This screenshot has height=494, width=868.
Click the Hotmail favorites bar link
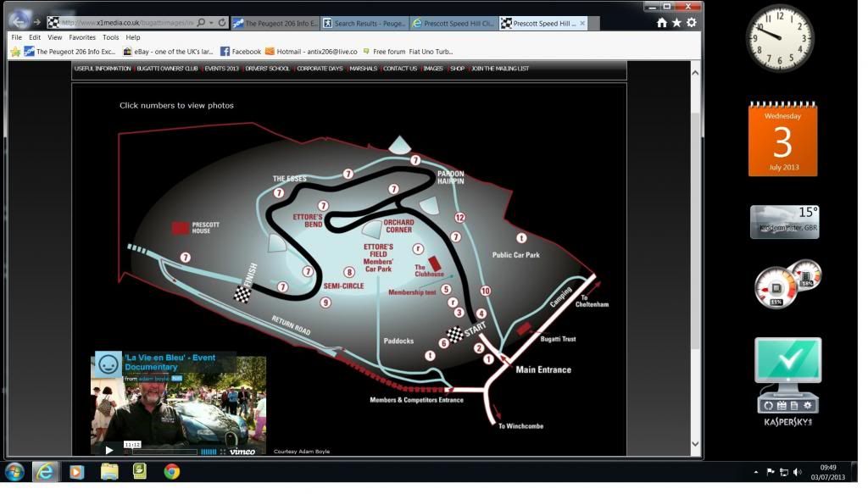click(x=311, y=52)
